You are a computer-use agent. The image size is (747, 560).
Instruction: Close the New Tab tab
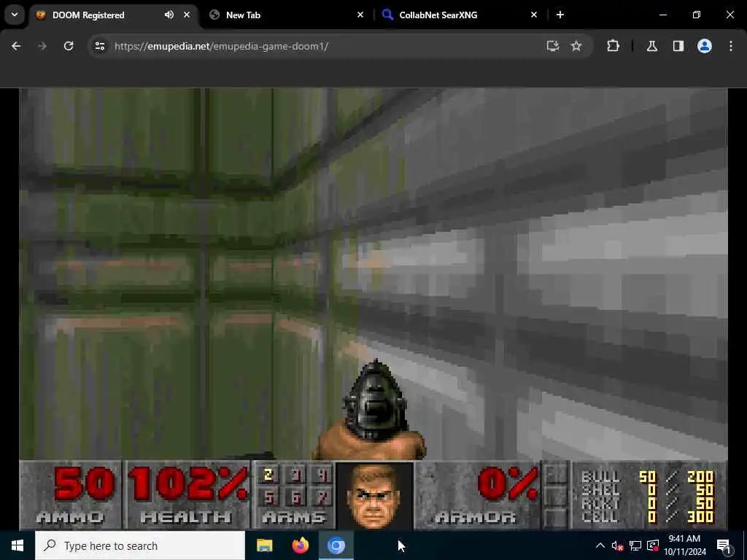[x=360, y=15]
